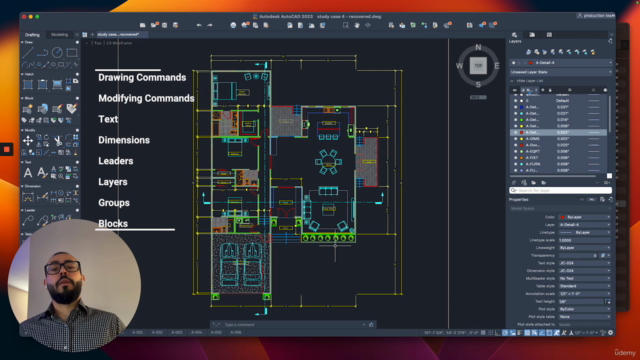This screenshot has width=640, height=360.
Task: Toggle visibility of the A-EQPT layer
Action: 515,151
